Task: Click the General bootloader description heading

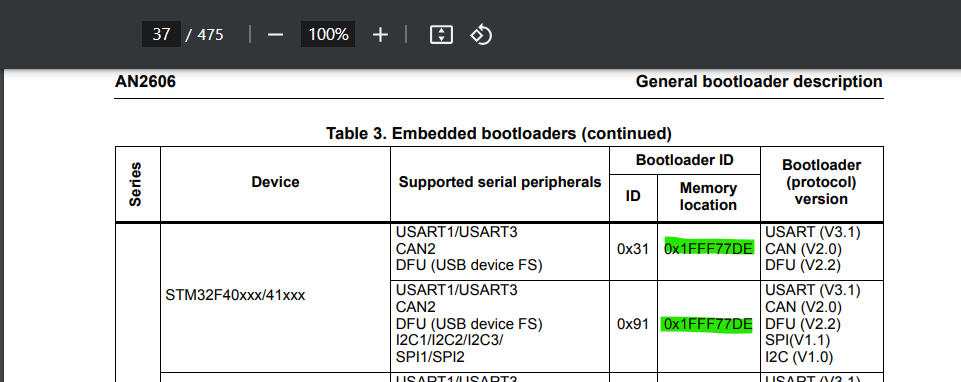Action: coord(759,81)
